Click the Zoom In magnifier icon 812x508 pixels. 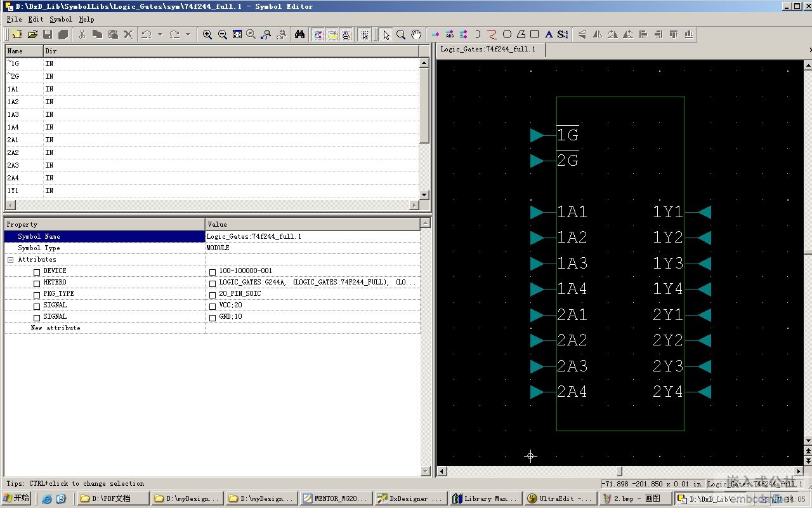click(207, 34)
